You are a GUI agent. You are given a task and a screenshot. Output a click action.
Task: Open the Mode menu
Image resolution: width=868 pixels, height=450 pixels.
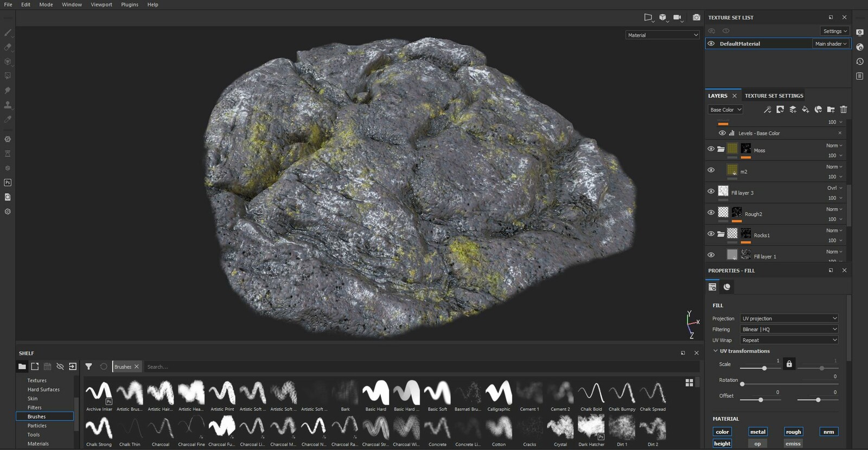pos(46,4)
